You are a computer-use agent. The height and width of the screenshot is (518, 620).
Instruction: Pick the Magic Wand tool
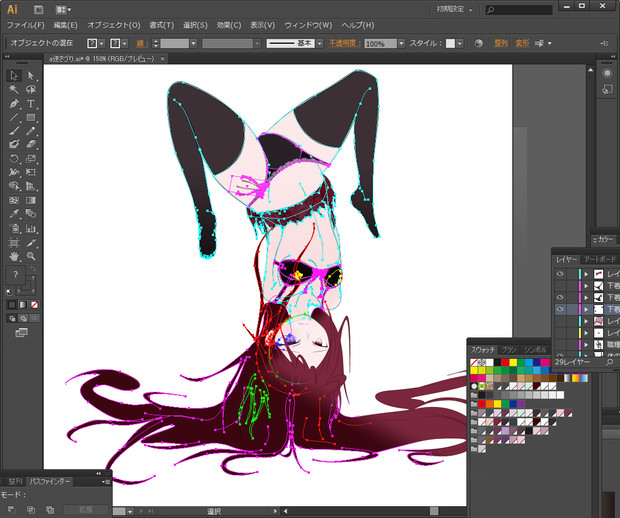[14, 89]
